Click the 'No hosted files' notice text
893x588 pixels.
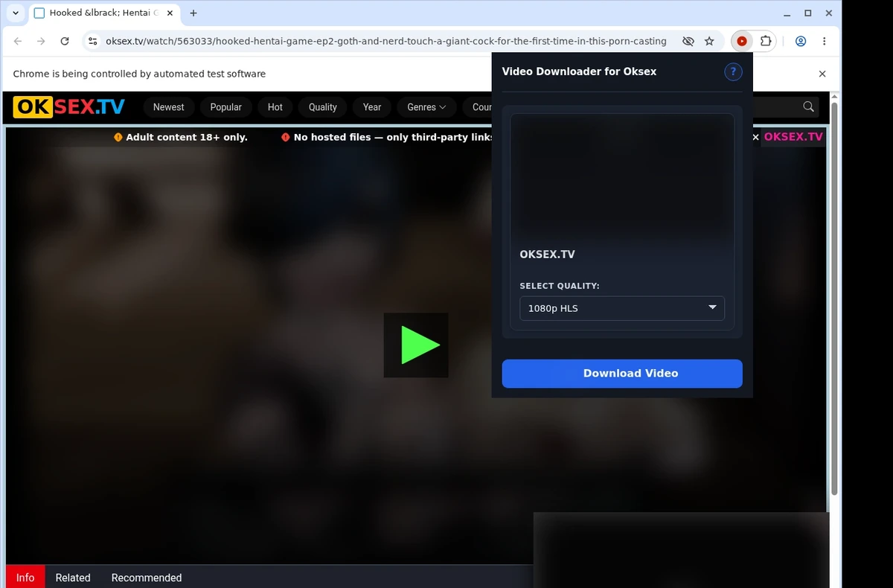pos(392,137)
